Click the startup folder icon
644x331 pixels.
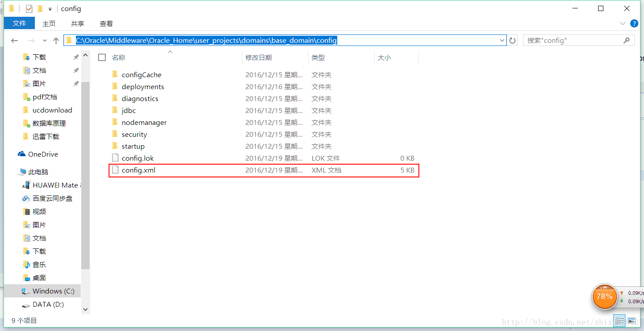coord(115,146)
